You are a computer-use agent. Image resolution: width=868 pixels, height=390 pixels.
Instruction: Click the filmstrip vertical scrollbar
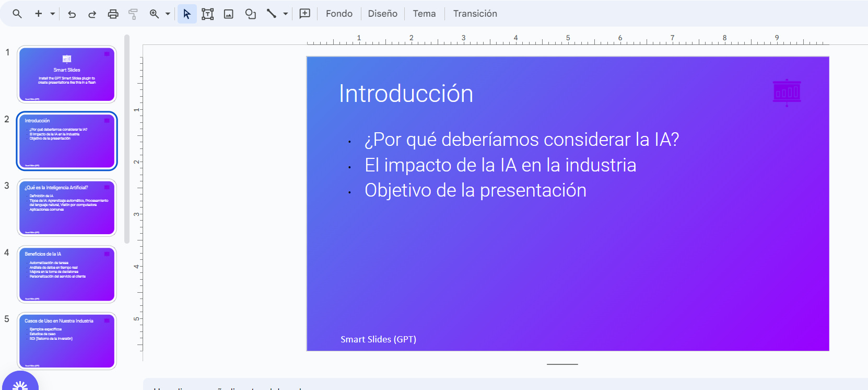[x=127, y=139]
